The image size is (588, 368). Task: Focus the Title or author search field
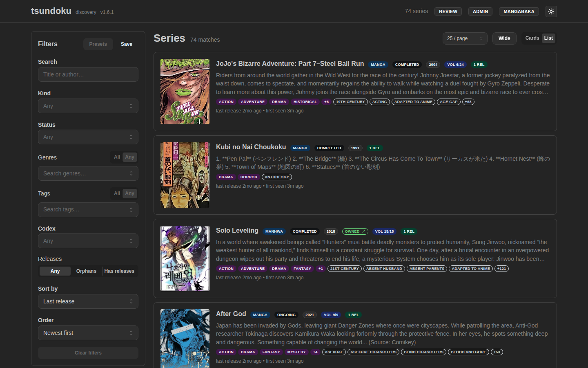click(88, 74)
